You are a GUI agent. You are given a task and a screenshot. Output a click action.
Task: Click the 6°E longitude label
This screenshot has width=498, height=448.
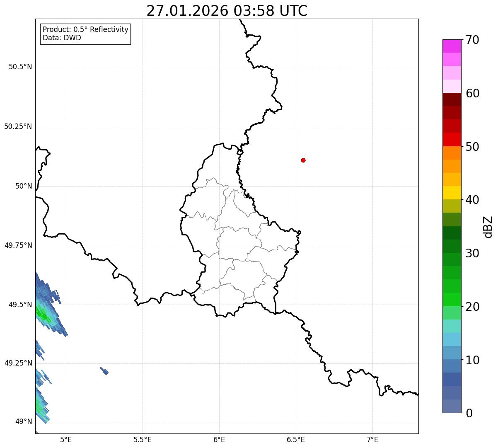(x=219, y=440)
